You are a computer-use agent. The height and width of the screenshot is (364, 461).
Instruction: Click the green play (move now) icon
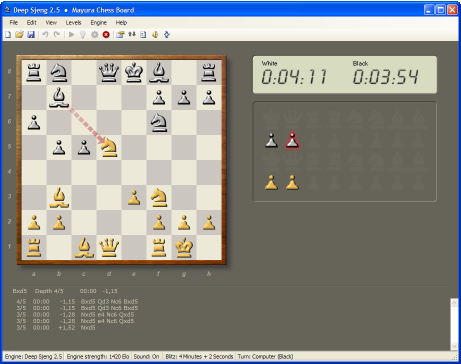coord(71,35)
